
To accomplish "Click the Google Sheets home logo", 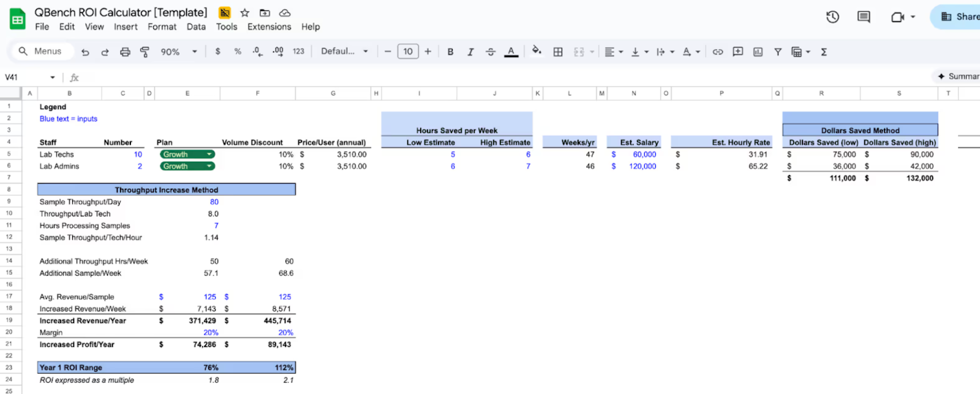I will (18, 19).
